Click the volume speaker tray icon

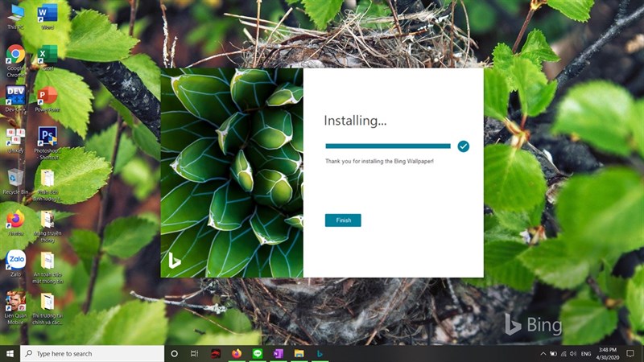(573, 353)
